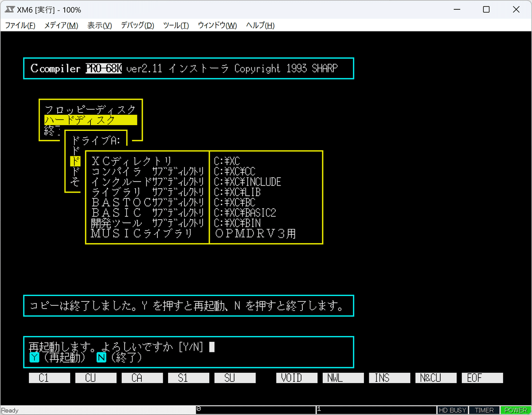Click the C:¥XC path value

pyautogui.click(x=227, y=161)
